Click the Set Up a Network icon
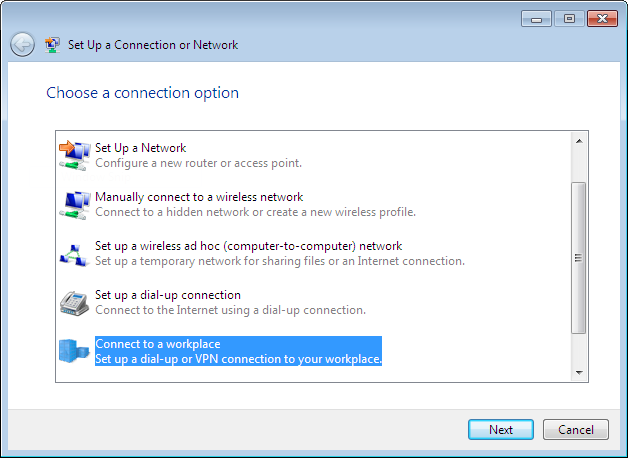Image resolution: width=628 pixels, height=458 pixels. 75,155
